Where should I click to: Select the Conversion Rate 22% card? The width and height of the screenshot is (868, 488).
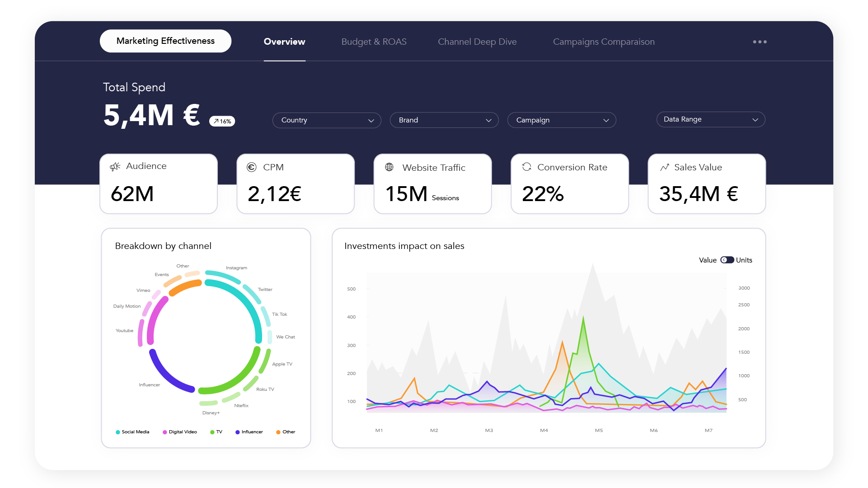pyautogui.click(x=570, y=183)
